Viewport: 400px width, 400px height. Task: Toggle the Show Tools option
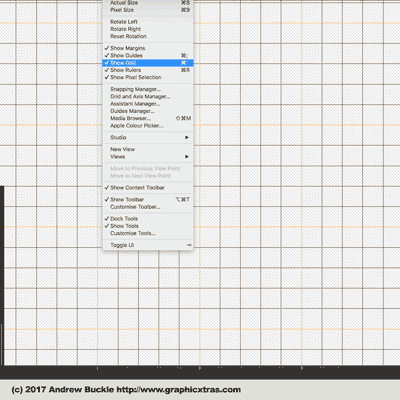pos(148,226)
